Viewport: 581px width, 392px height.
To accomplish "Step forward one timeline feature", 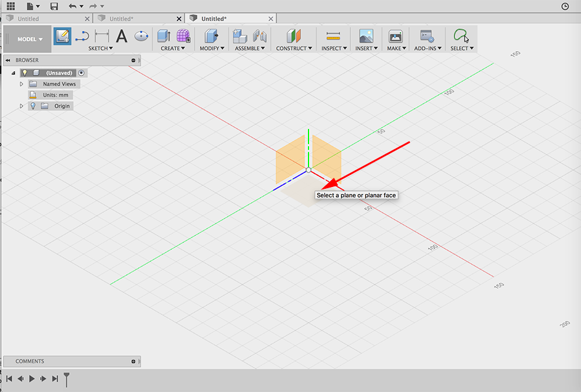I will [x=44, y=378].
